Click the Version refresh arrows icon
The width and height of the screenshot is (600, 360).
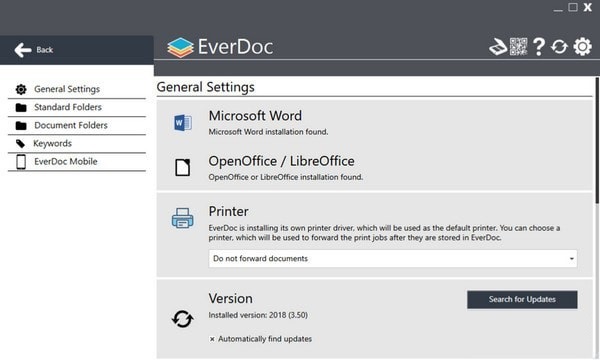pos(183,319)
